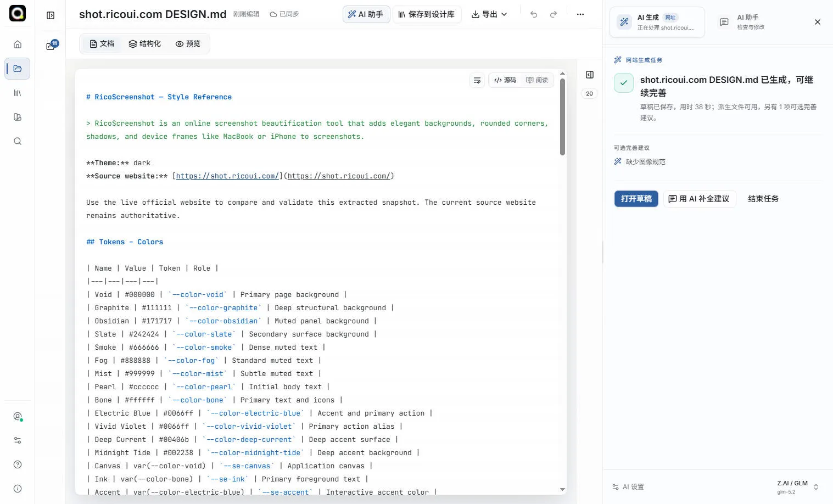Click the 刚刚编辑 status text
Screen dimensions: 833x504
tap(246, 14)
